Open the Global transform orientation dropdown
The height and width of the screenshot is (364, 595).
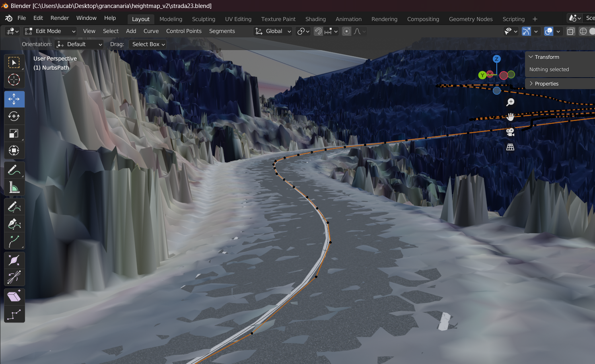(x=273, y=31)
